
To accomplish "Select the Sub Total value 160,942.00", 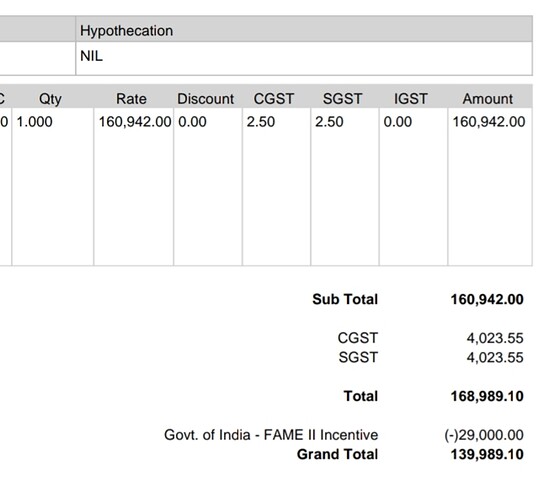I will (x=487, y=299).
